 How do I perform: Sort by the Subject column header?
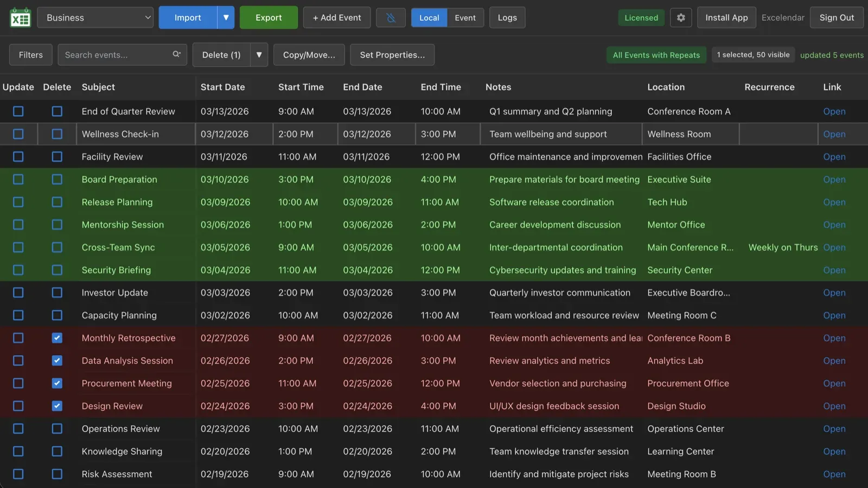(98, 87)
